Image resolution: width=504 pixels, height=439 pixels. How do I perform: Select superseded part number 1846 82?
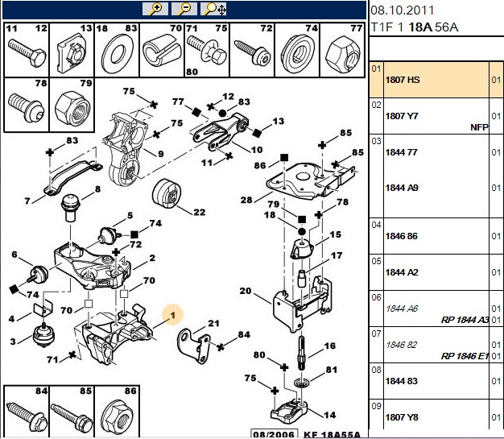point(401,345)
